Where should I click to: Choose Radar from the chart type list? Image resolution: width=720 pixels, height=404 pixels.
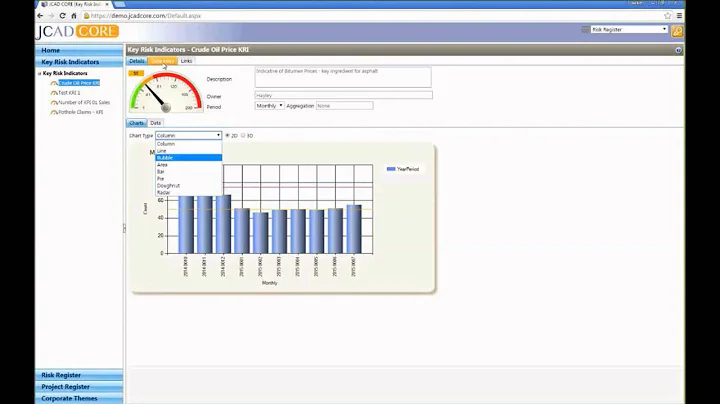189,192
